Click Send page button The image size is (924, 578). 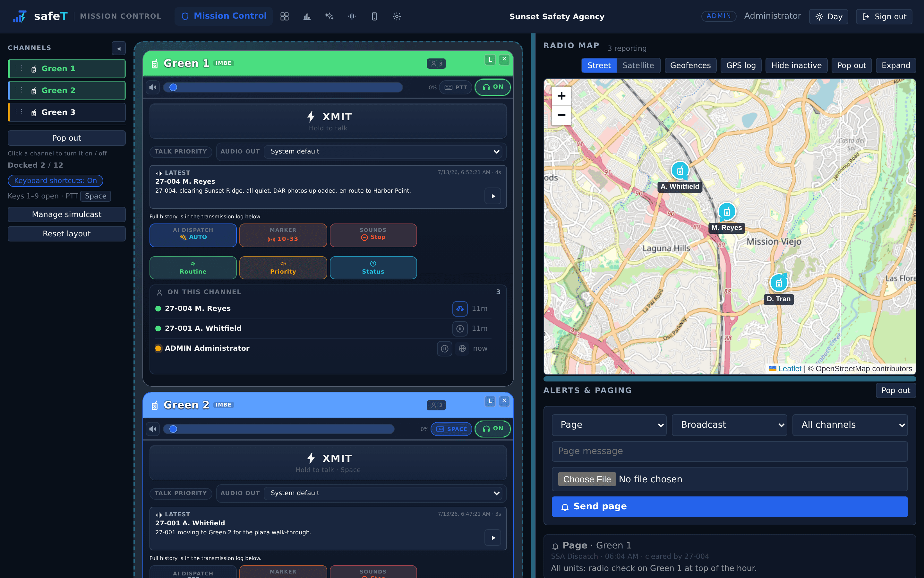pyautogui.click(x=730, y=507)
